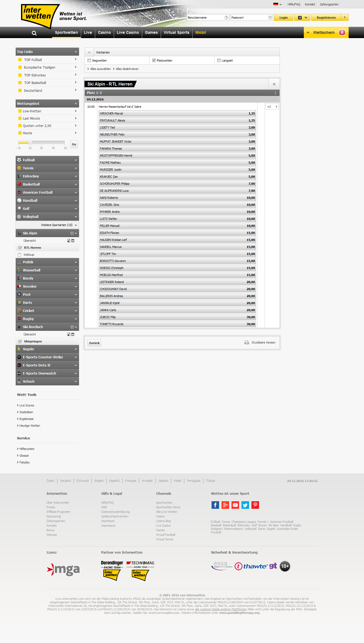
Task: Click the 18+ age badge
Action: click(285, 566)
